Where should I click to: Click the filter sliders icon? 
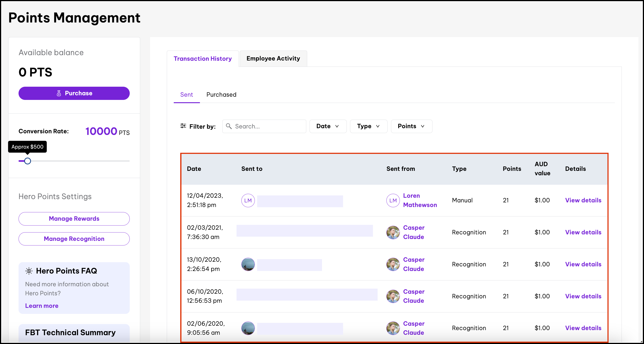(x=183, y=126)
